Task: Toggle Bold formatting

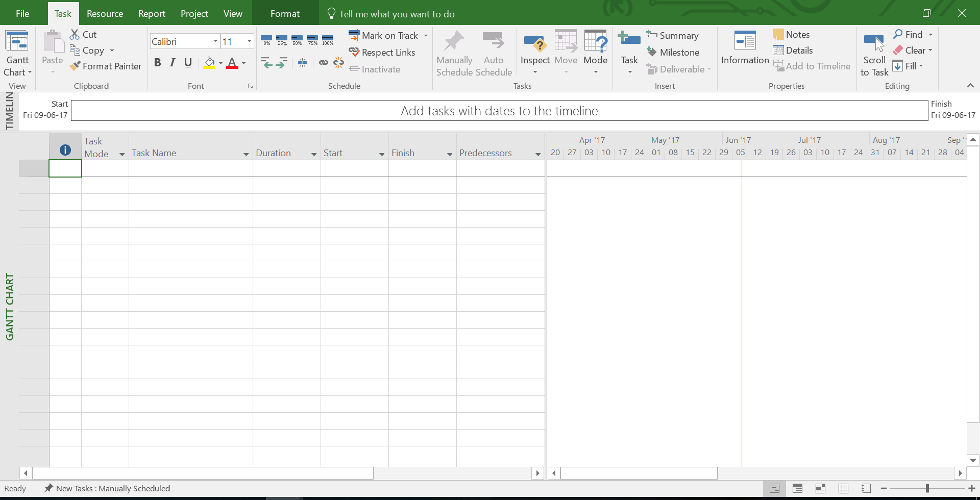Action: [x=157, y=63]
